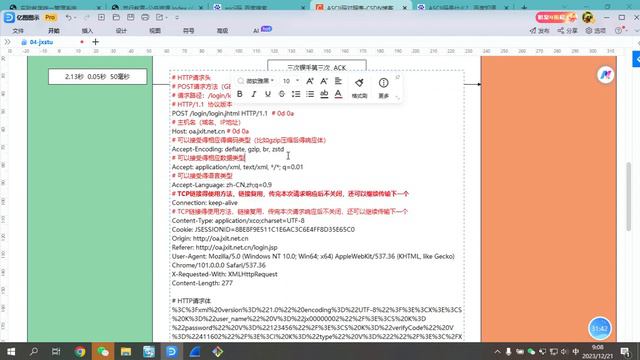Image resolution: width=640 pixels, height=360 pixels.
Task: Open the 文件 menu
Action: pos(18,31)
